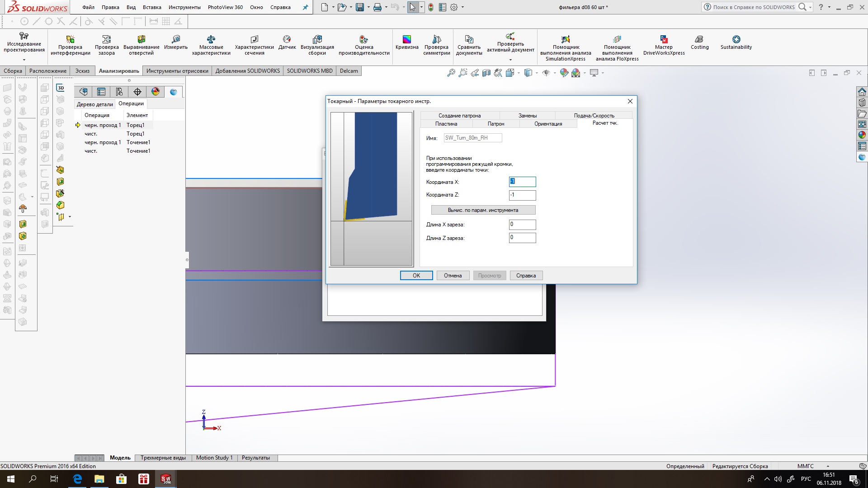The image size is (868, 488).
Task: Click the 3D sketch icon in left toolbar
Action: tap(61, 88)
